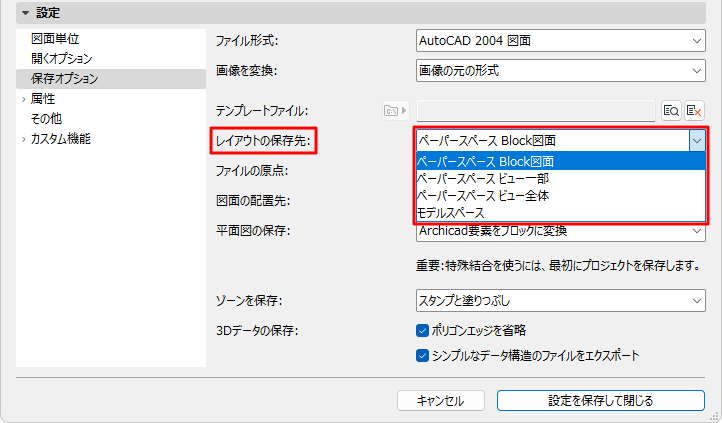The width and height of the screenshot is (722, 423).
Task: Select 属性 in the settings list
Action: [x=43, y=99]
